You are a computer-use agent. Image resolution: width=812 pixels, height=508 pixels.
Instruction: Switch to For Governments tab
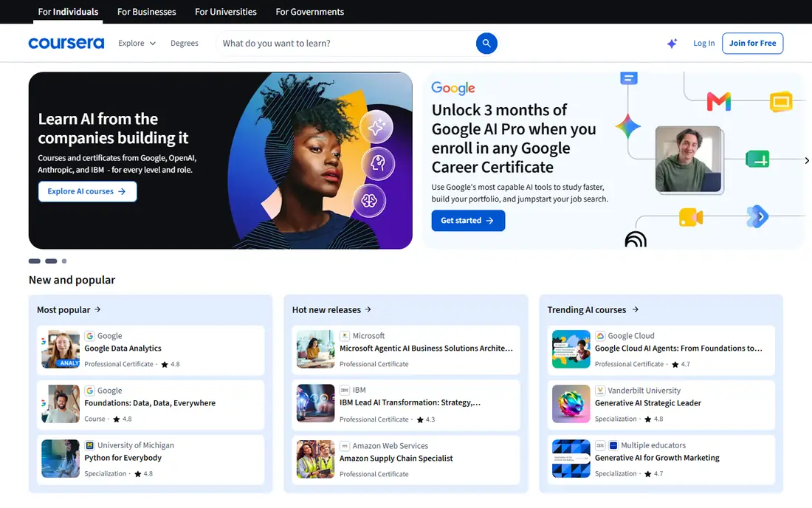pyautogui.click(x=310, y=12)
